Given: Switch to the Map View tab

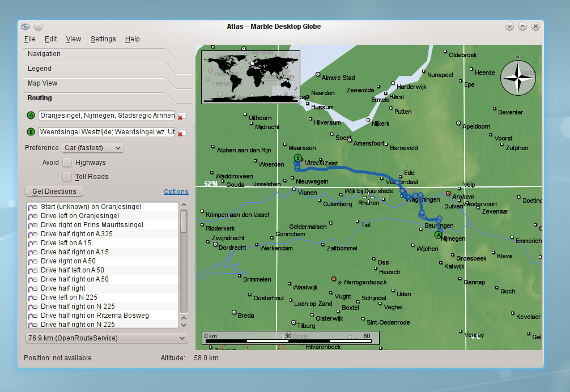Looking at the screenshot, I should coord(42,83).
